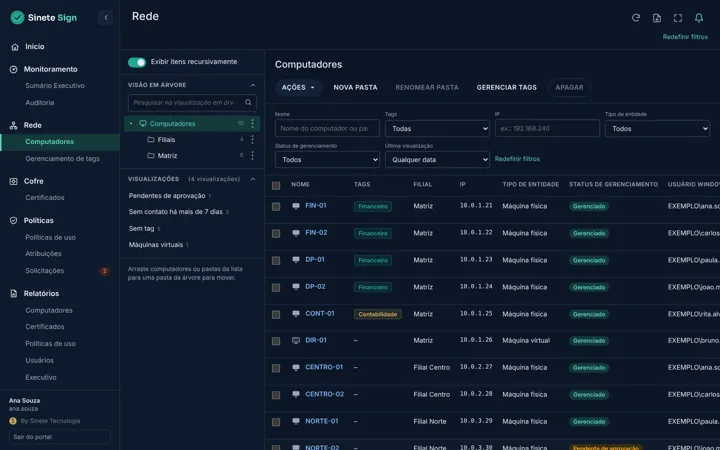Screen dimensions: 720x450
Task: Check the FIN-01 row checkbox
Action: coord(276,207)
